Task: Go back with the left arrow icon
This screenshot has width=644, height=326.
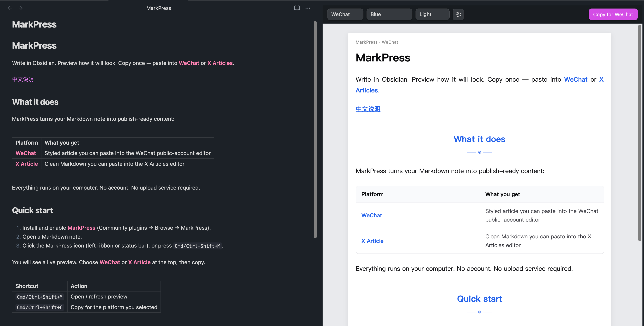Action: pos(10,8)
